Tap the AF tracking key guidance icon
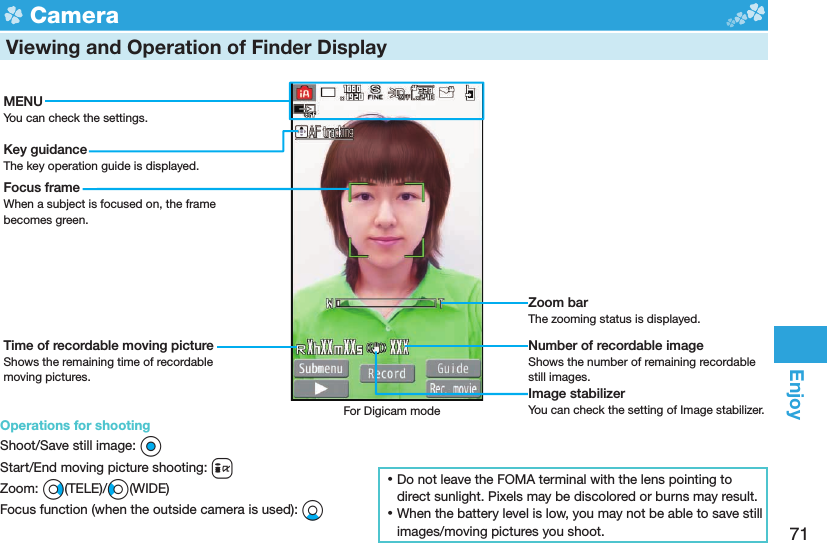This screenshot has width=827, height=543. (x=301, y=131)
